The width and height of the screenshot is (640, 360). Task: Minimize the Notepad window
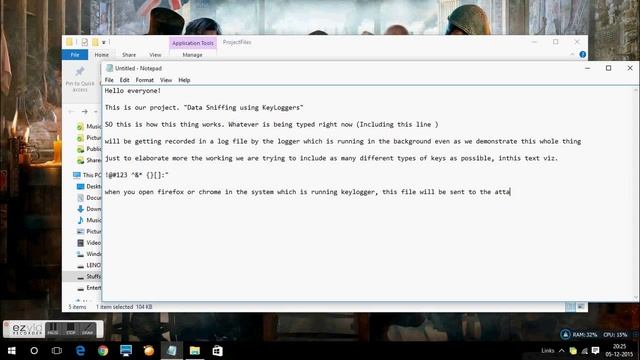[587, 68]
